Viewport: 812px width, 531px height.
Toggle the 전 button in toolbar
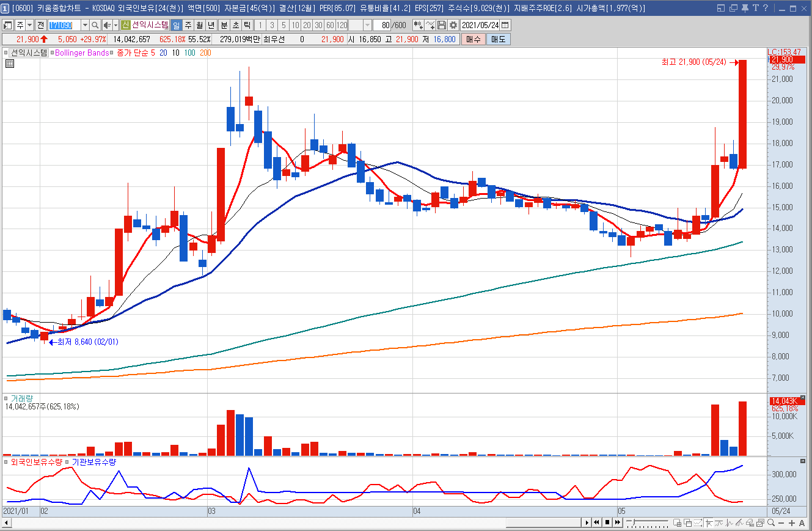point(40,25)
